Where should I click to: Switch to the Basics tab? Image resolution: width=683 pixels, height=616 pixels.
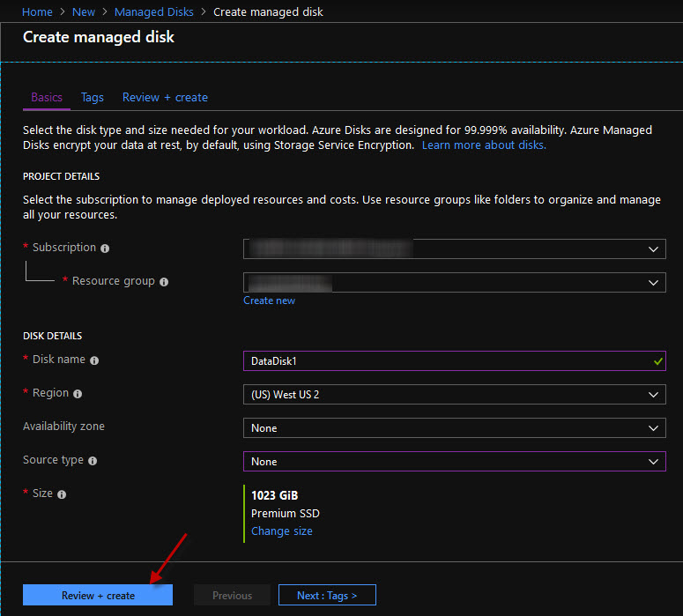click(x=47, y=97)
